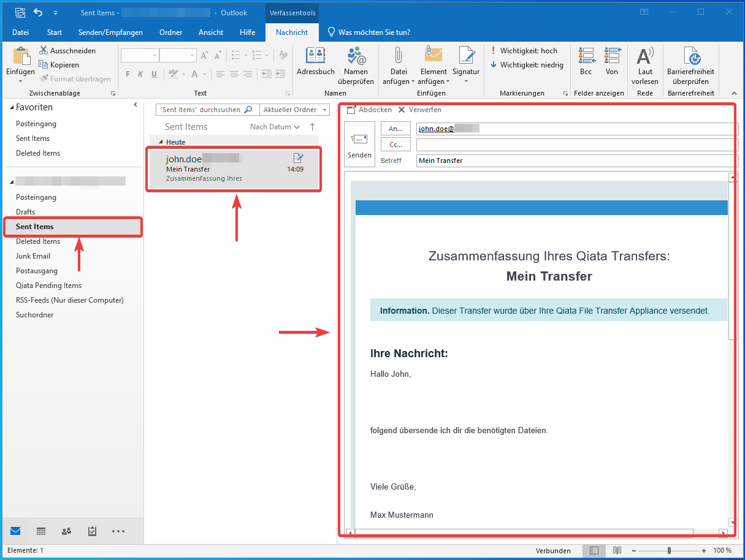Open the calendar view in navigation bar
The height and width of the screenshot is (560, 745).
click(x=41, y=531)
